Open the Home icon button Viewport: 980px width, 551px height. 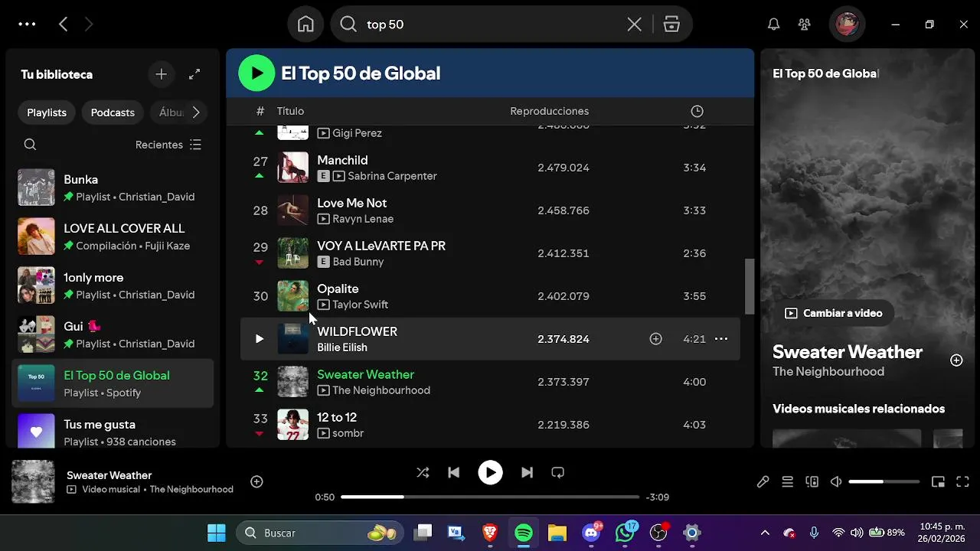coord(305,24)
